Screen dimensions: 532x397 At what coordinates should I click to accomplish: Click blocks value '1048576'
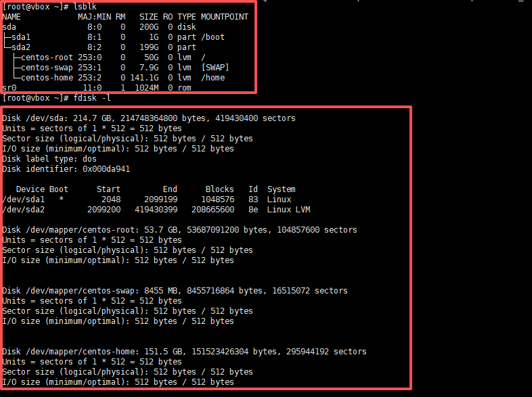pyautogui.click(x=217, y=200)
